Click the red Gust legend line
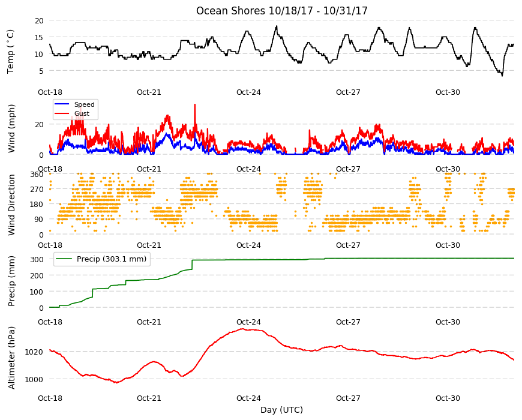 click(x=62, y=113)
